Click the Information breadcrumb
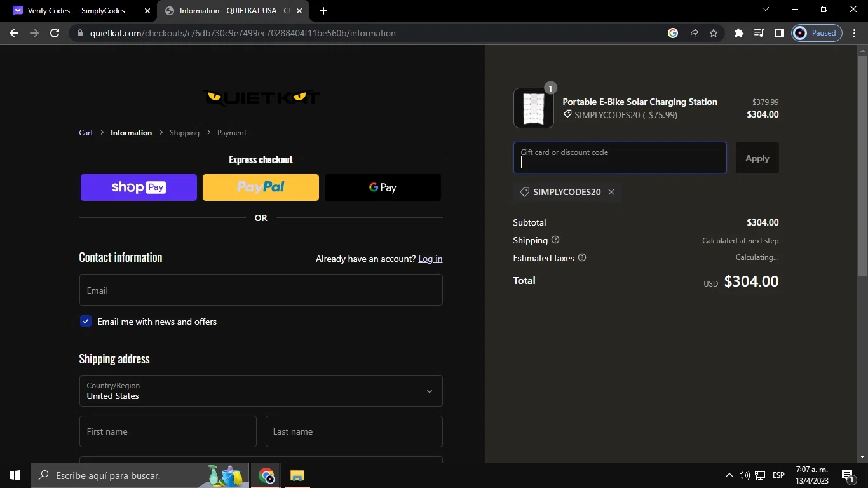This screenshot has height=488, width=868. [x=131, y=133]
